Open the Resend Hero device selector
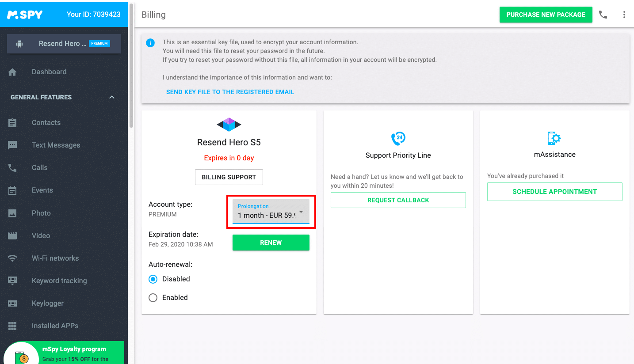The width and height of the screenshot is (634, 364). point(64,44)
